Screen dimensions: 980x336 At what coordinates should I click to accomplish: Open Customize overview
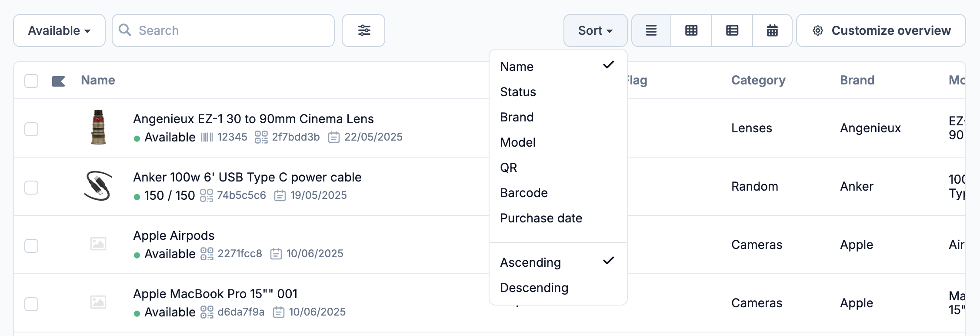[881, 30]
